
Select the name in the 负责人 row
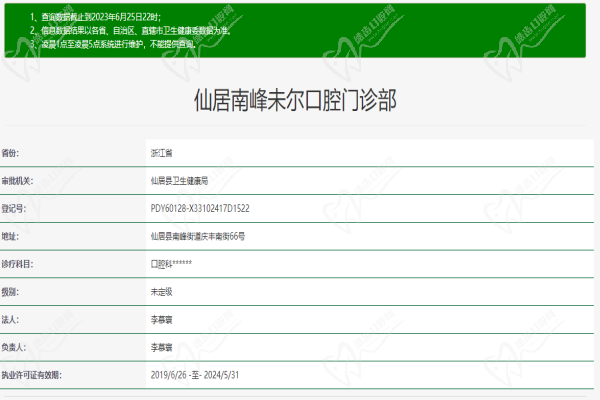161,347
